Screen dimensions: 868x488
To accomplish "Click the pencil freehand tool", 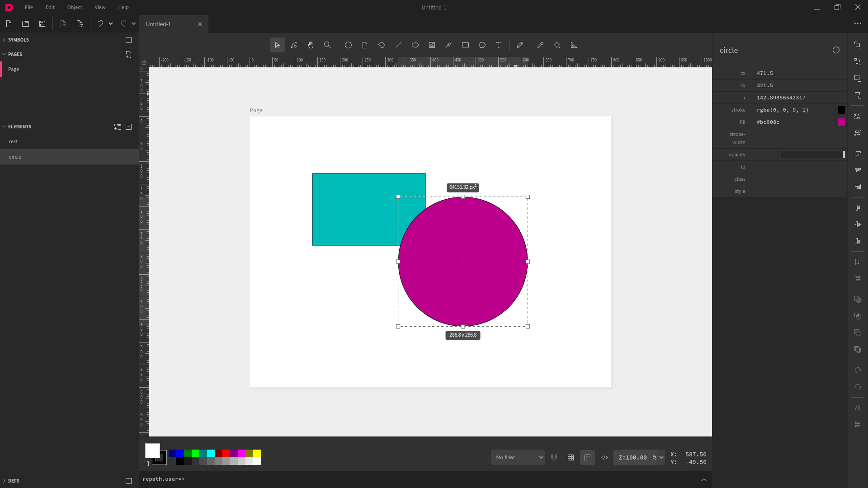I will tap(519, 45).
